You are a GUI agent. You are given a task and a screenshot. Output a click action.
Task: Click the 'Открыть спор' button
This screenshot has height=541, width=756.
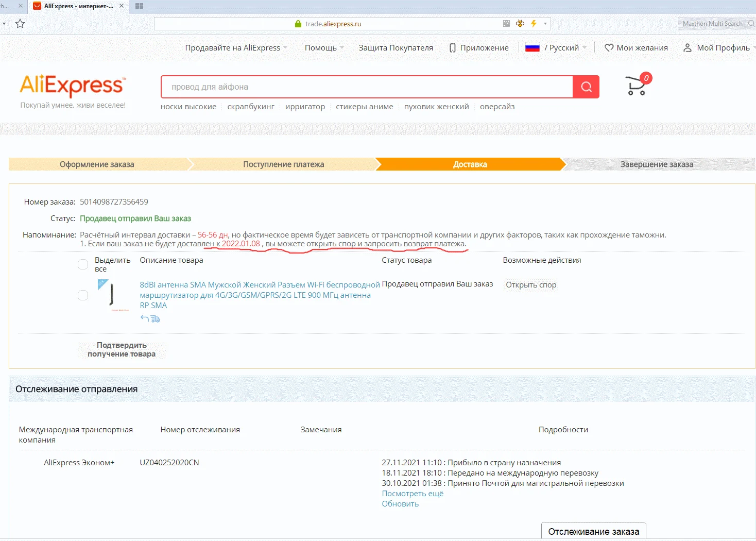[x=531, y=285]
